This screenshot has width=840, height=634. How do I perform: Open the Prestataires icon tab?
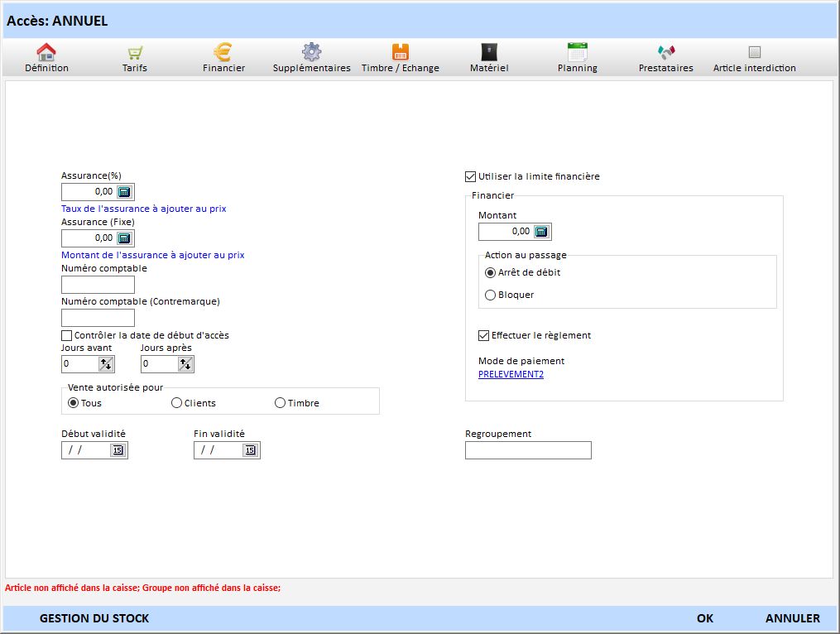(x=666, y=53)
